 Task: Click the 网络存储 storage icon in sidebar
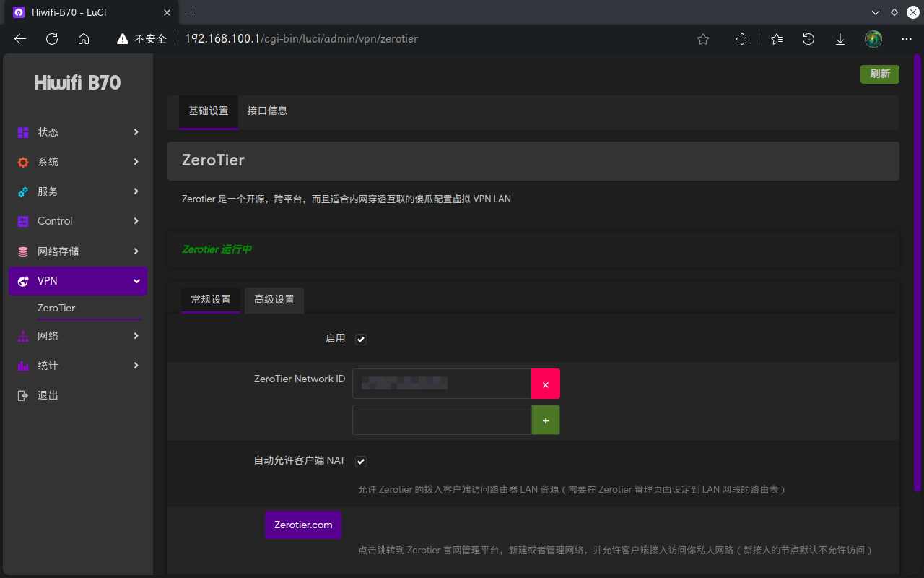(x=23, y=251)
